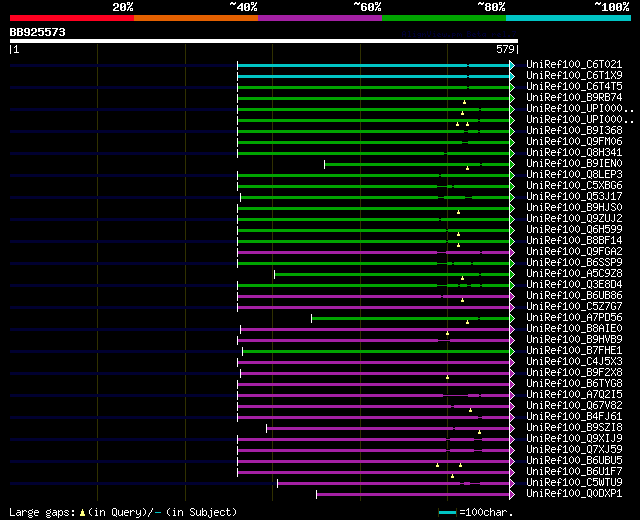Click the purple alignment bar for UniRef100_B6U1F7
640x520 pixels.
tap(373, 473)
